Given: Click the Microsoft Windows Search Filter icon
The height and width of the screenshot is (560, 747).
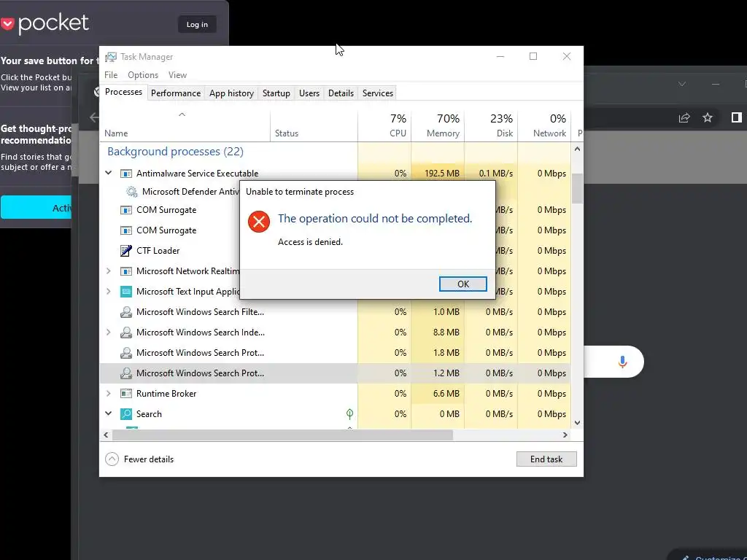Looking at the screenshot, I should 125,312.
